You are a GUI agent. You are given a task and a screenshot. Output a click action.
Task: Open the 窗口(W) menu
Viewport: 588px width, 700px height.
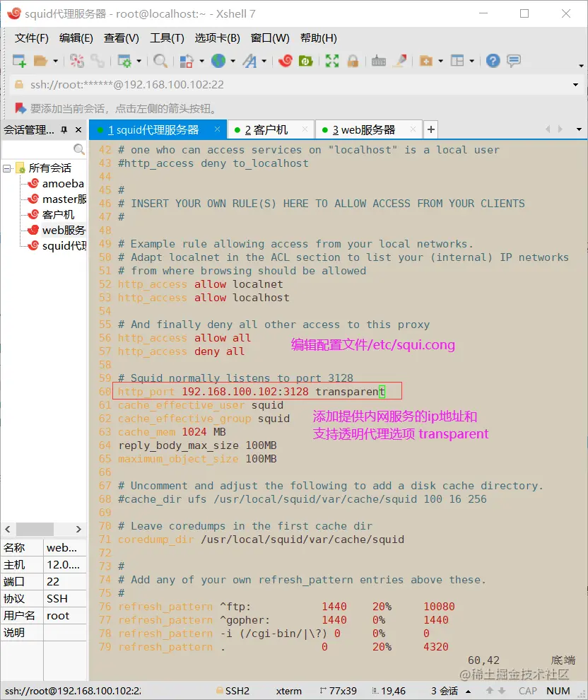270,38
